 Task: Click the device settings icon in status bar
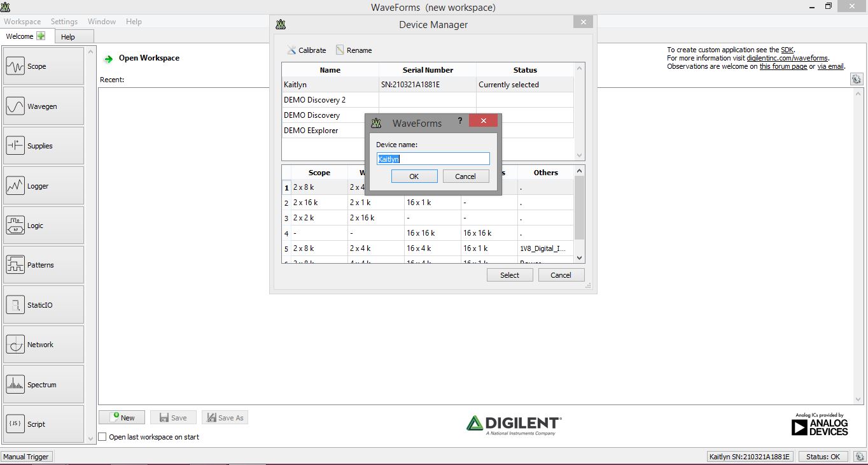[x=860, y=456]
